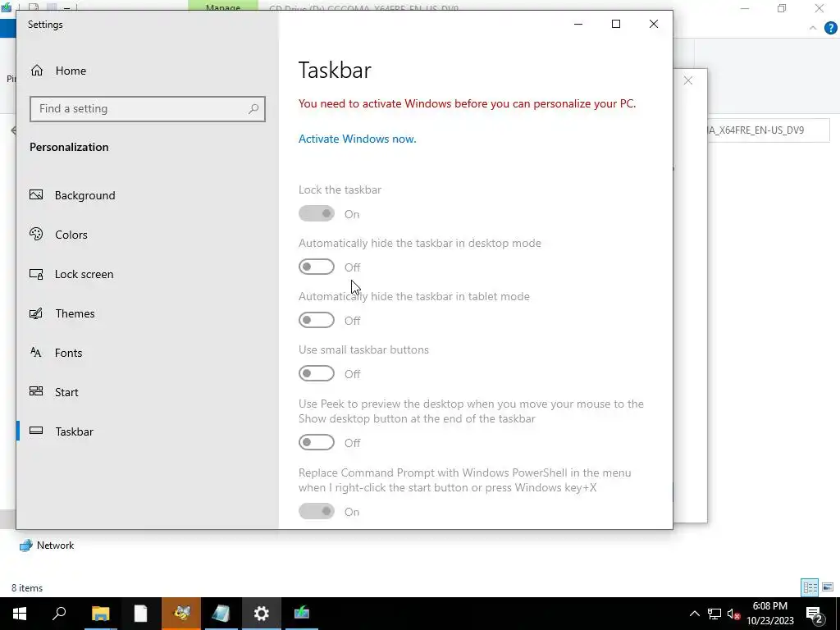Close the dialog behind the Settings window
This screenshot has height=630, width=840.
click(x=688, y=81)
